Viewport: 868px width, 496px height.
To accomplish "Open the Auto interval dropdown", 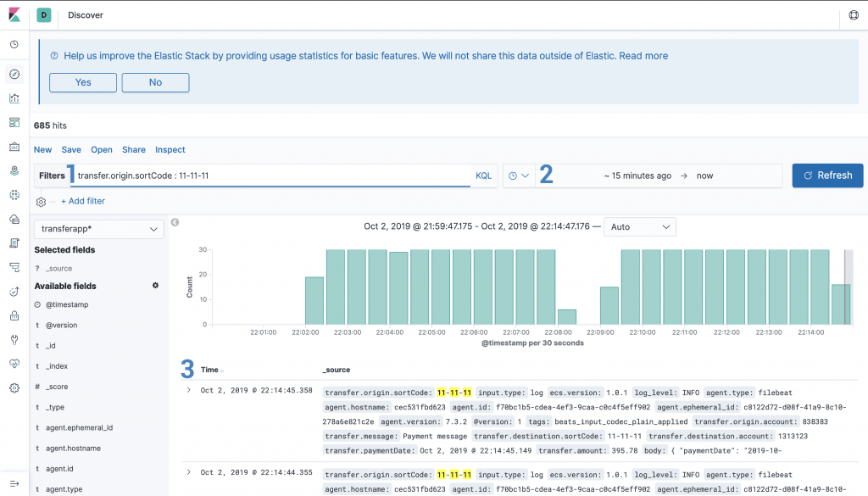I will point(639,227).
